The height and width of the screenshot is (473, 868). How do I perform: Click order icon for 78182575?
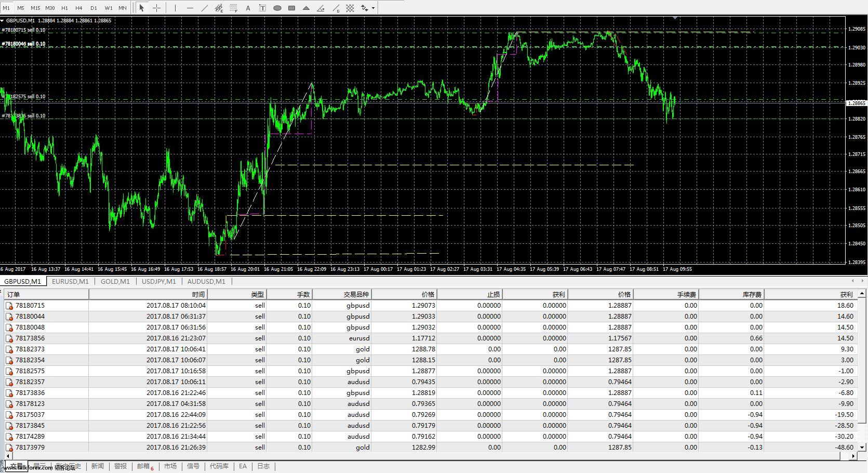coord(9,371)
